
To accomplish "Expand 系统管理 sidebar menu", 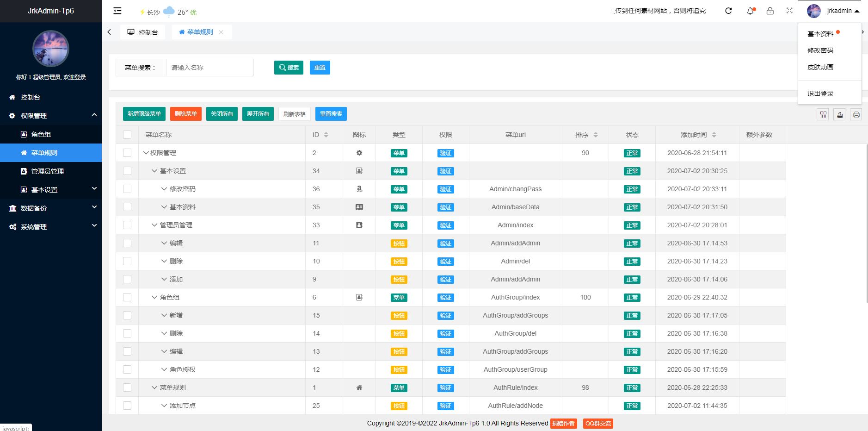I will click(51, 227).
